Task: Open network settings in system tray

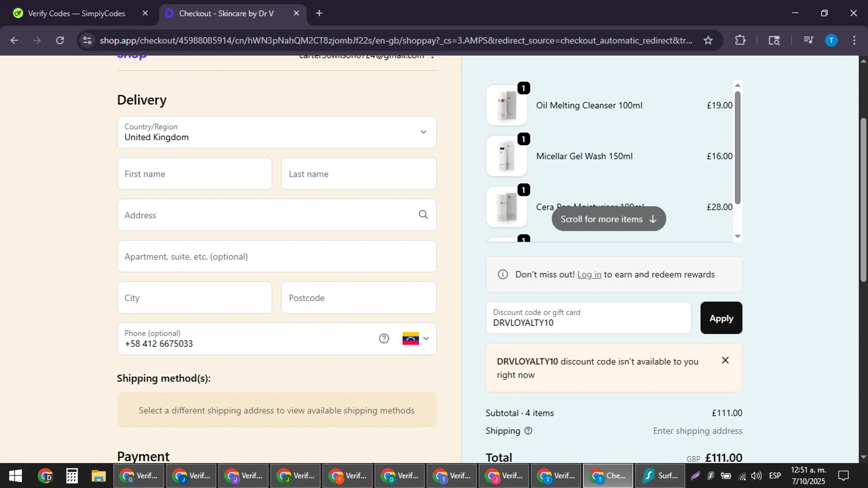Action: (742, 476)
